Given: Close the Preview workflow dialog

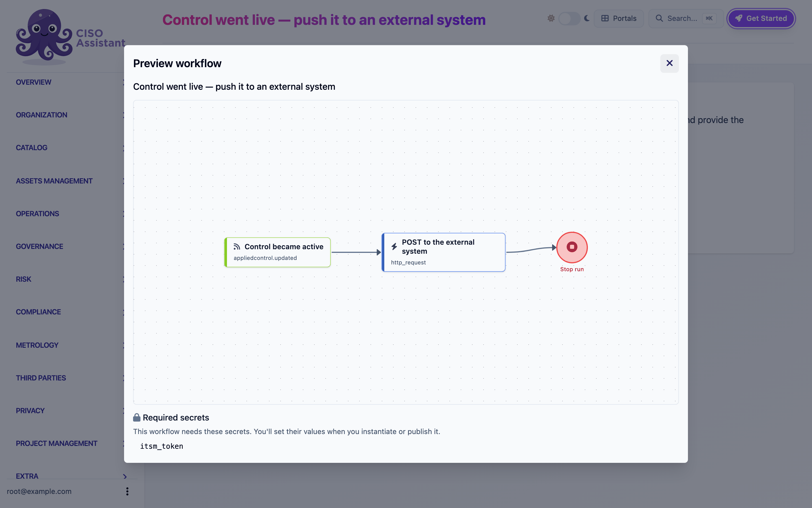Looking at the screenshot, I should coord(669,63).
